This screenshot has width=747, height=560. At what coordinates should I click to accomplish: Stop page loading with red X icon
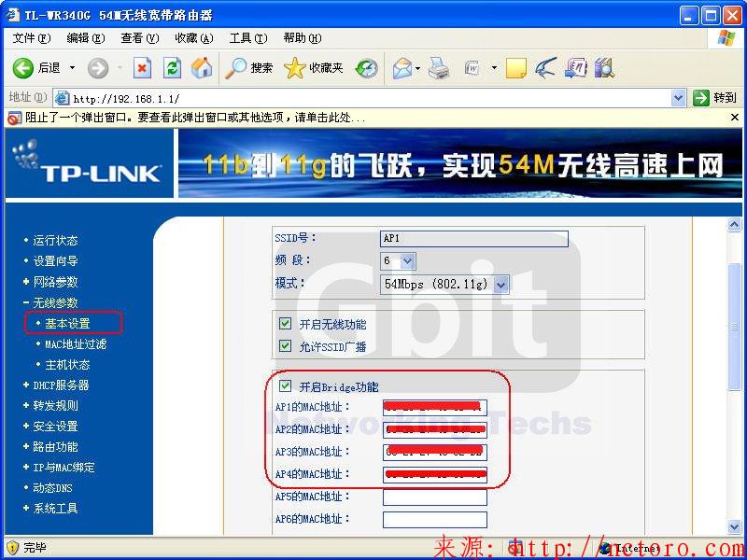coord(142,68)
